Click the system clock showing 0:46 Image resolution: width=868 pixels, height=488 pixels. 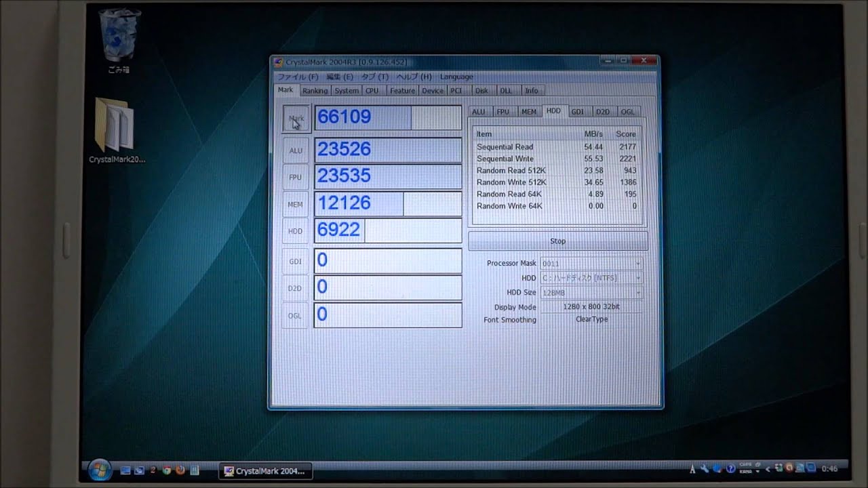829,469
